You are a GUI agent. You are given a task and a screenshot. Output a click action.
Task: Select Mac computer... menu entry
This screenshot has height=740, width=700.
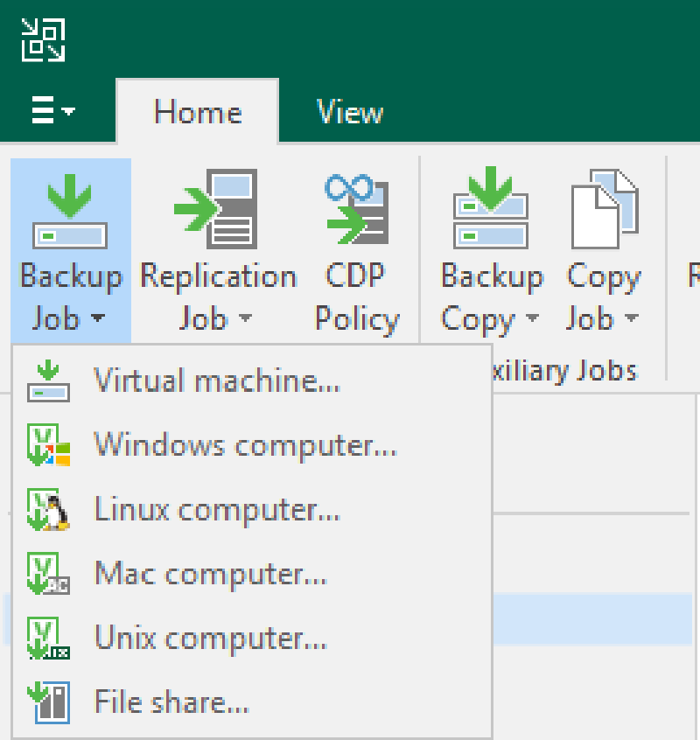point(252,574)
